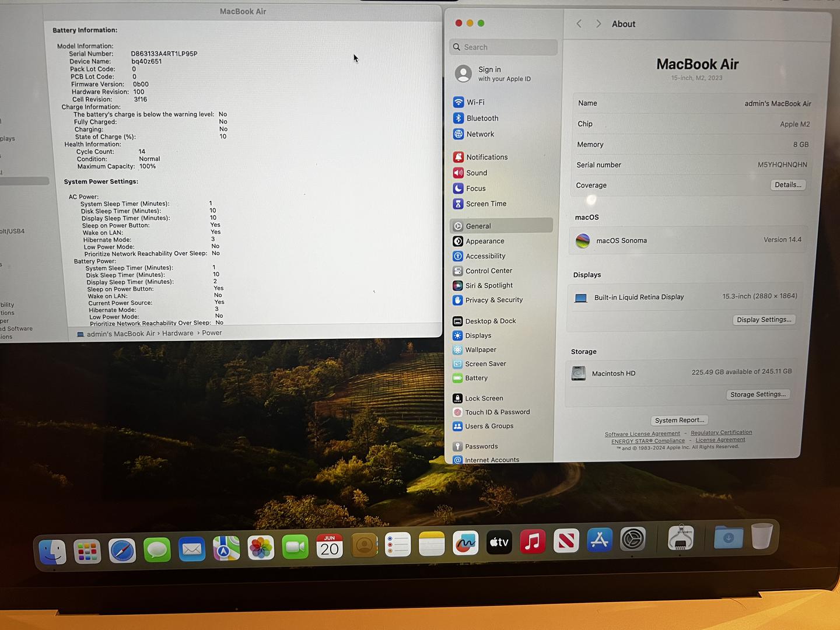Screen dimensions: 840x630
Task: Click the name admin's MacBook Air
Action: (778, 103)
